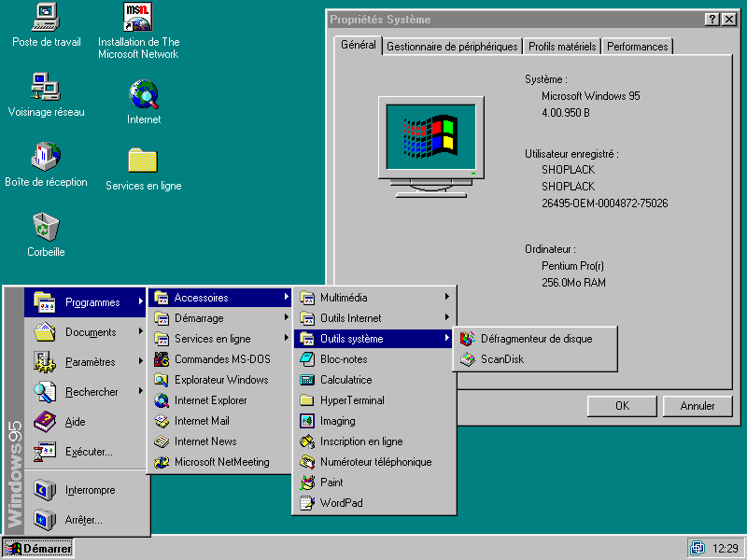The image size is (747, 560).
Task: Expand the Services en ligne menu arrow
Action: click(286, 338)
